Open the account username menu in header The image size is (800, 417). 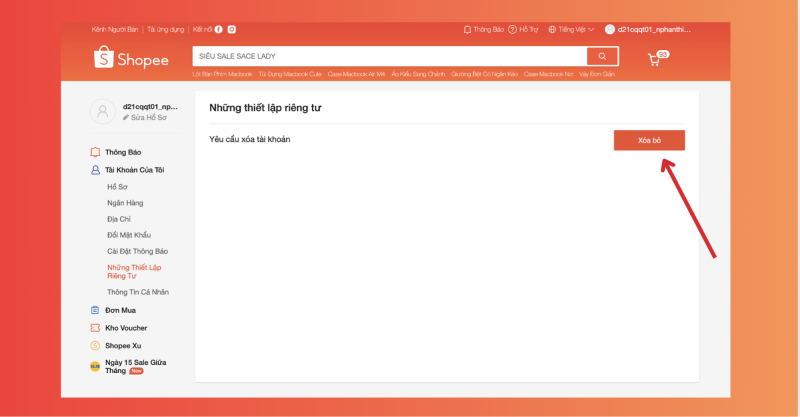(x=648, y=30)
